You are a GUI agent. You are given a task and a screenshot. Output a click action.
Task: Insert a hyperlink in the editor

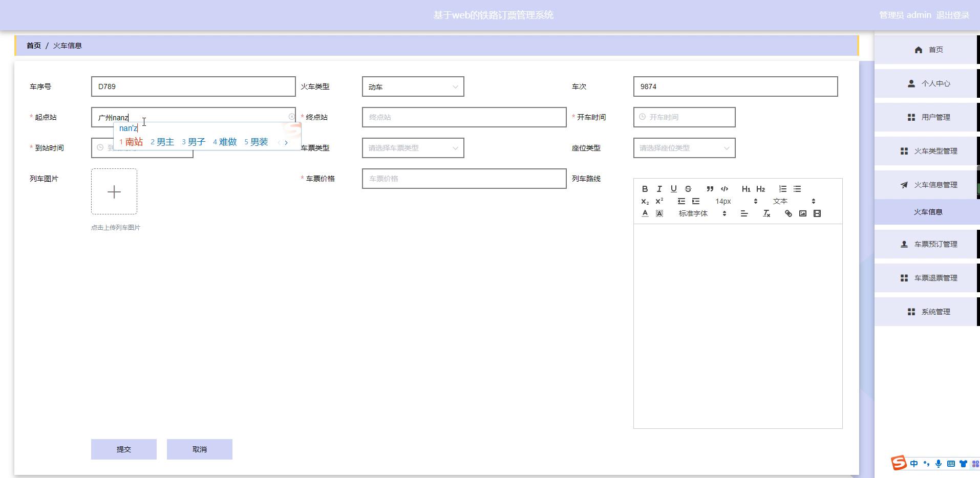(x=789, y=213)
